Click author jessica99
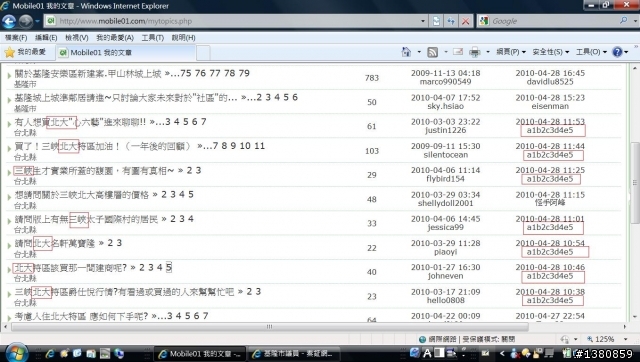 pos(445,227)
